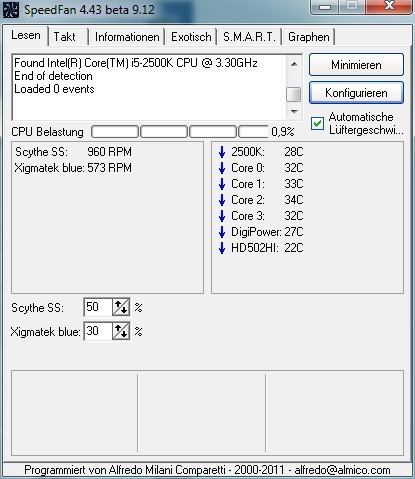The height and width of the screenshot is (479, 415).
Task: Click the HD502HI 22C temperature value
Action: [x=294, y=248]
